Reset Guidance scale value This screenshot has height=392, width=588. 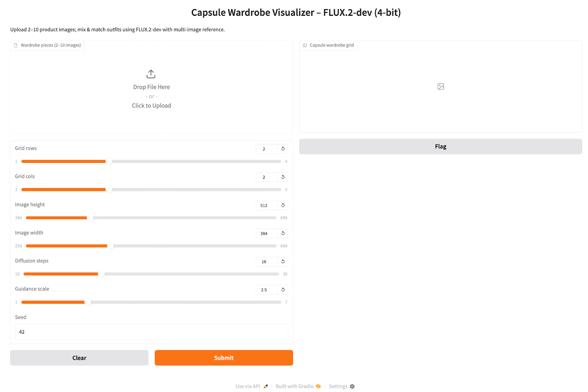(x=283, y=290)
